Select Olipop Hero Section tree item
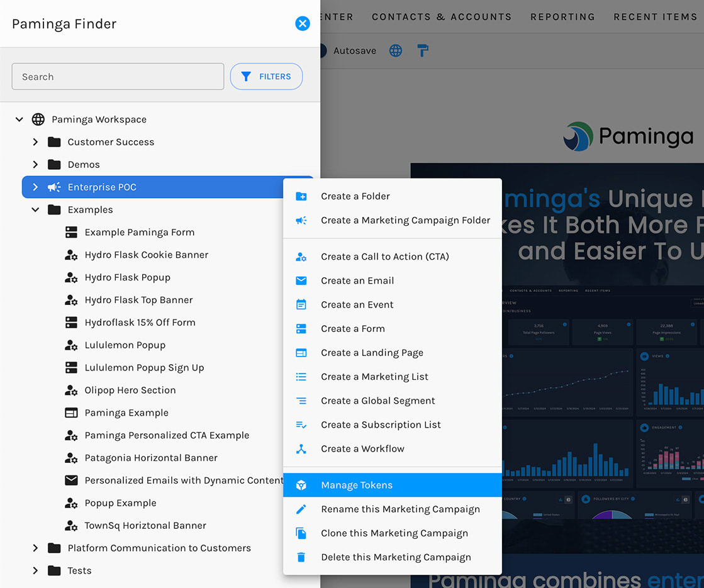The width and height of the screenshot is (704, 588). (x=130, y=390)
